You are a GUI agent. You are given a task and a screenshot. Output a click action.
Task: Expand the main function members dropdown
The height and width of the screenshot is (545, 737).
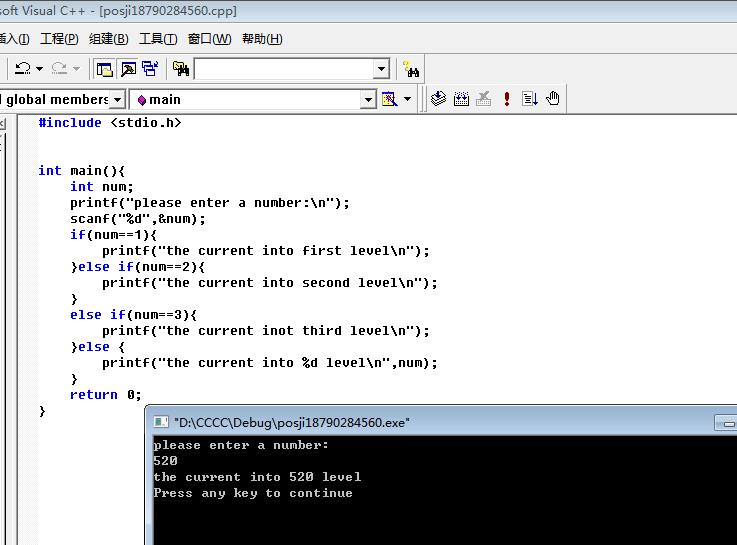click(368, 100)
